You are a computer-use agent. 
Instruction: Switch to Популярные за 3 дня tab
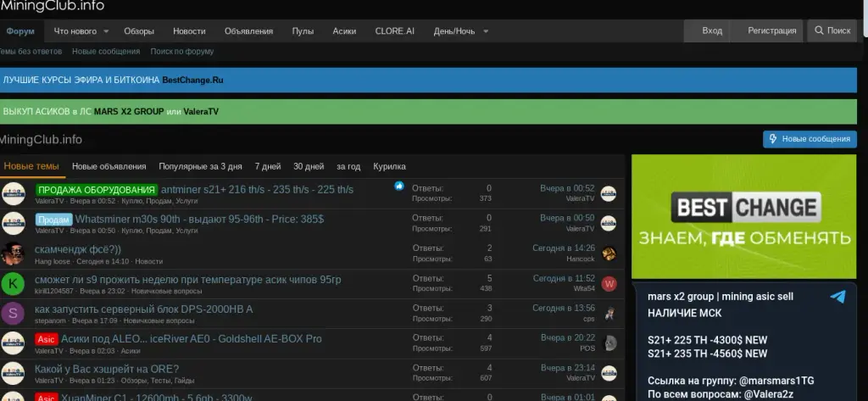200,166
